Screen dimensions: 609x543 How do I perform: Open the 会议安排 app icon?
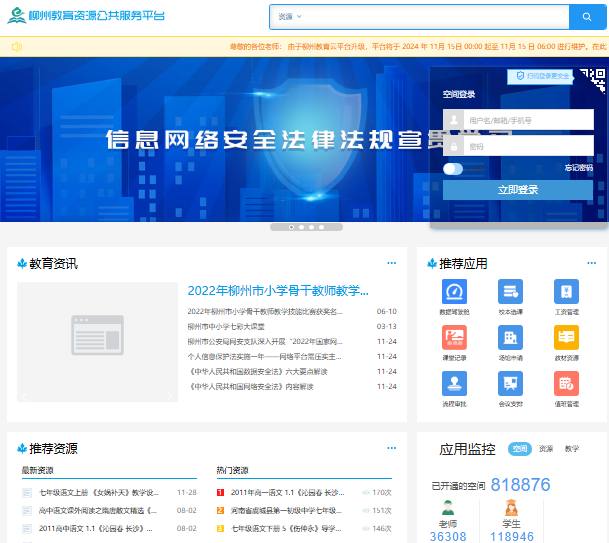point(510,383)
